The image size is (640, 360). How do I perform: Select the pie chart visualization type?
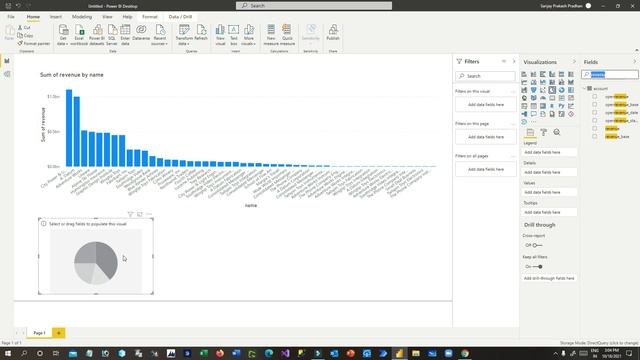[552, 90]
